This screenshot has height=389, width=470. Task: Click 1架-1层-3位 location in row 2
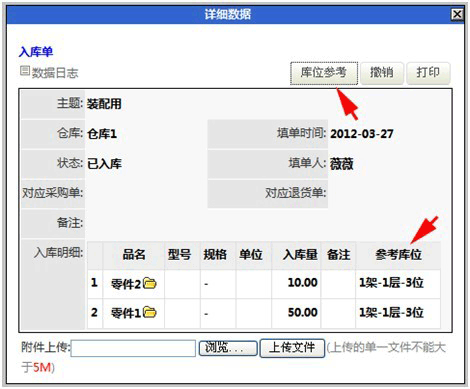click(x=391, y=313)
